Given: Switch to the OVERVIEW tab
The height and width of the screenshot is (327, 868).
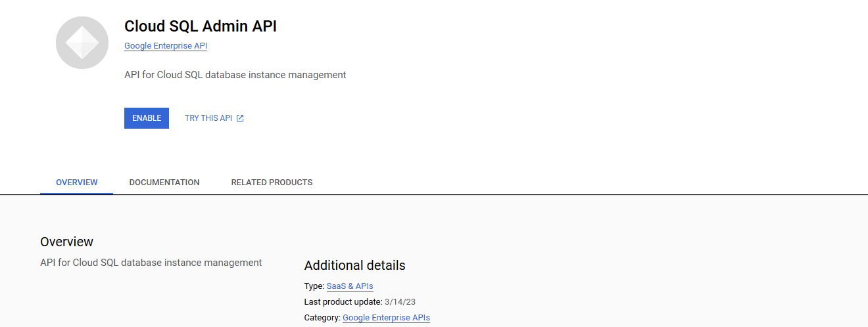Looking at the screenshot, I should (77, 183).
